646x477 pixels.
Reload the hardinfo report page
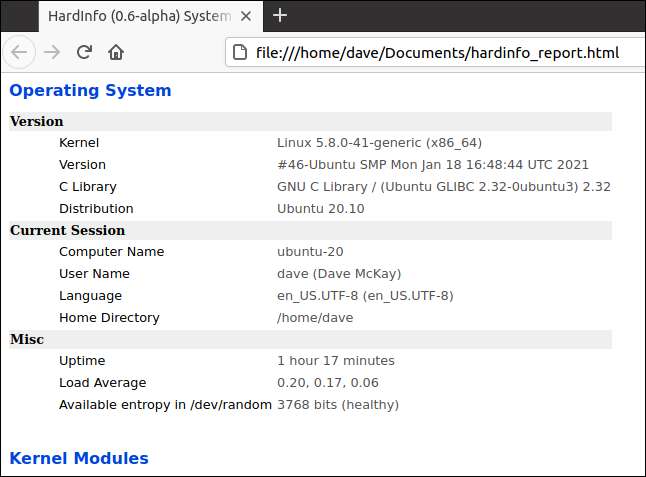85,52
